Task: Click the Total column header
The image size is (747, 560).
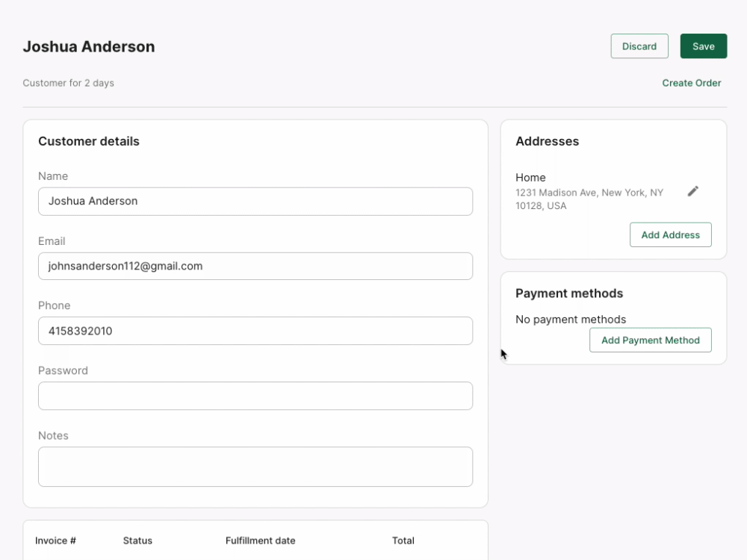Action: click(403, 541)
